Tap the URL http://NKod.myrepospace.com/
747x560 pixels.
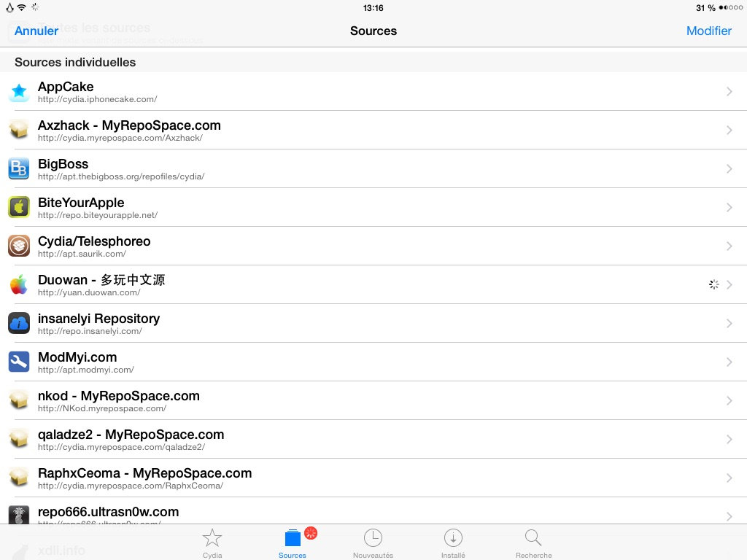pos(102,408)
